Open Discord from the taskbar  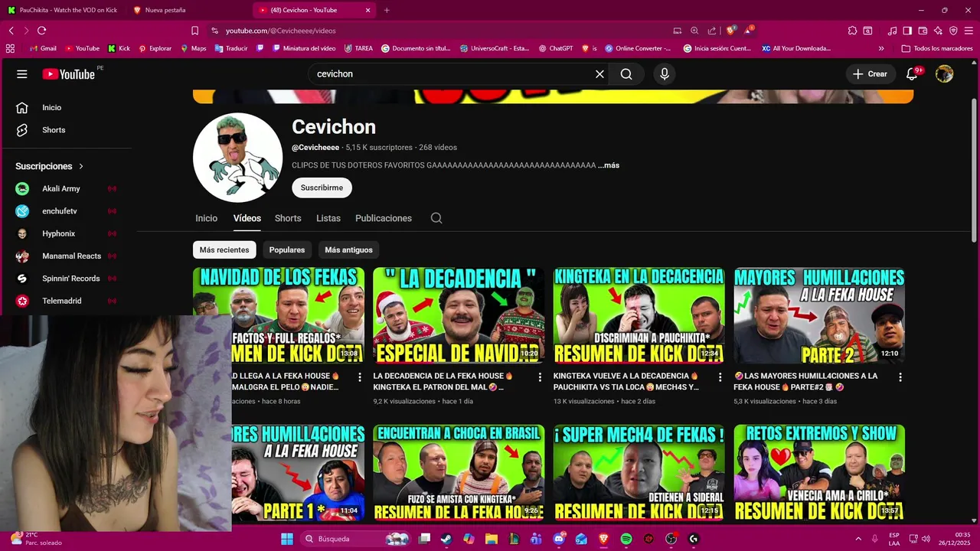pos(559,539)
